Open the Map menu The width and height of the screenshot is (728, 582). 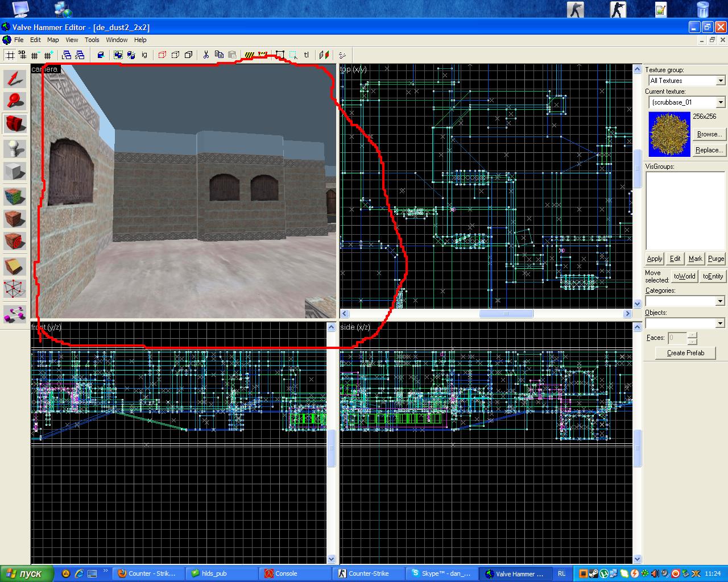point(53,40)
